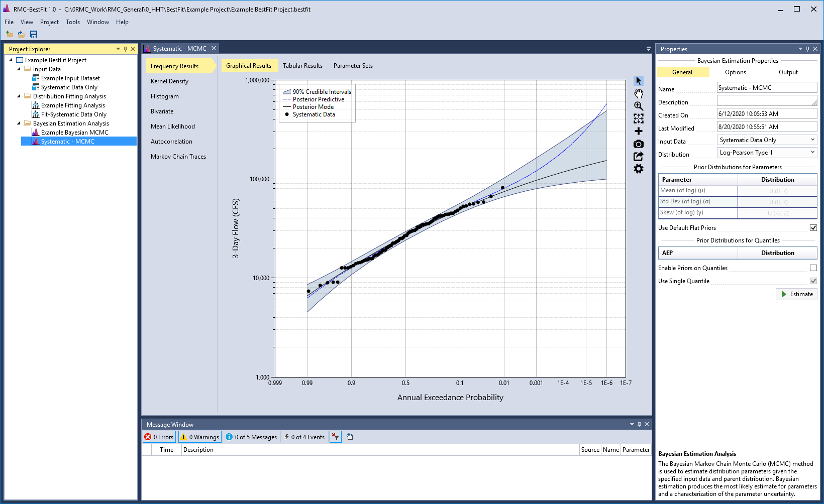Activate the zoom tool beside the chart
Image resolution: width=824 pixels, height=504 pixels.
tap(638, 106)
